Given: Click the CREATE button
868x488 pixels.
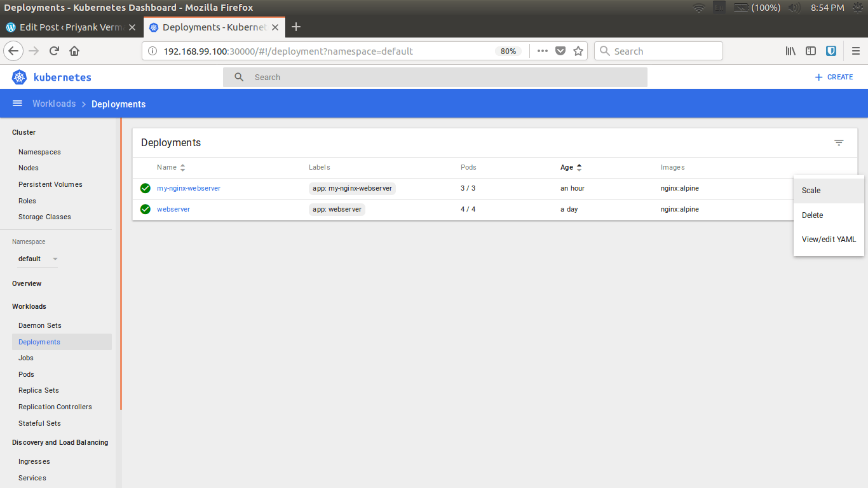Looking at the screenshot, I should 834,77.
